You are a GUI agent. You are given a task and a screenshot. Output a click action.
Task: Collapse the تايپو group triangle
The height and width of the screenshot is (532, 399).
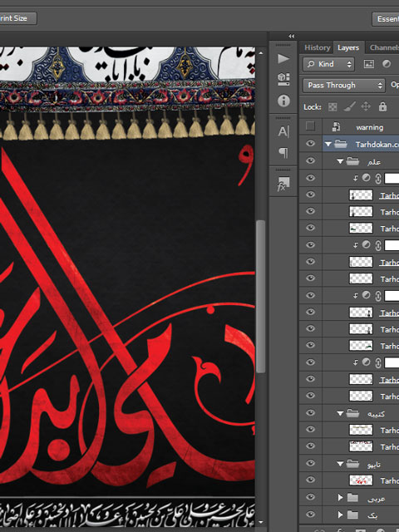(340, 464)
